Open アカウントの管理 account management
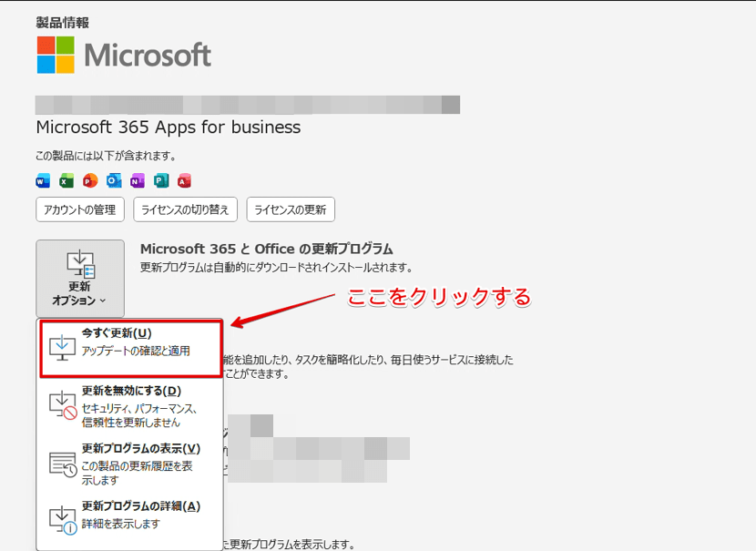Viewport: 756px width, 551px height. click(80, 209)
